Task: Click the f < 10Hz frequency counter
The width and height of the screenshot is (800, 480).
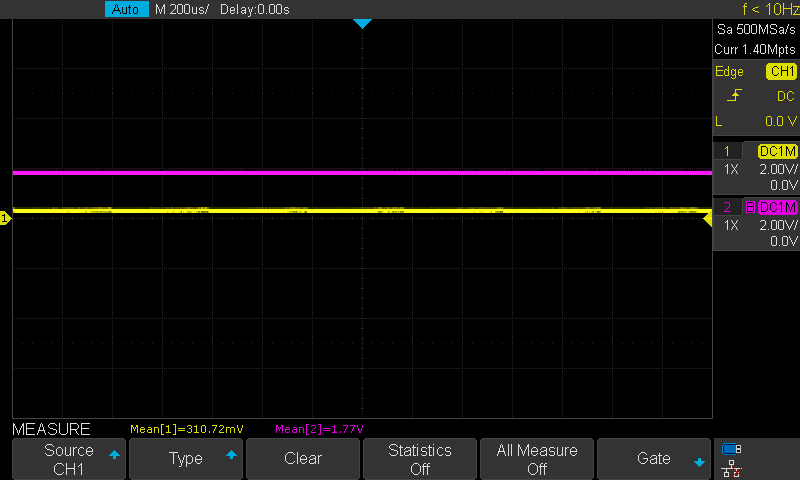Action: click(770, 9)
